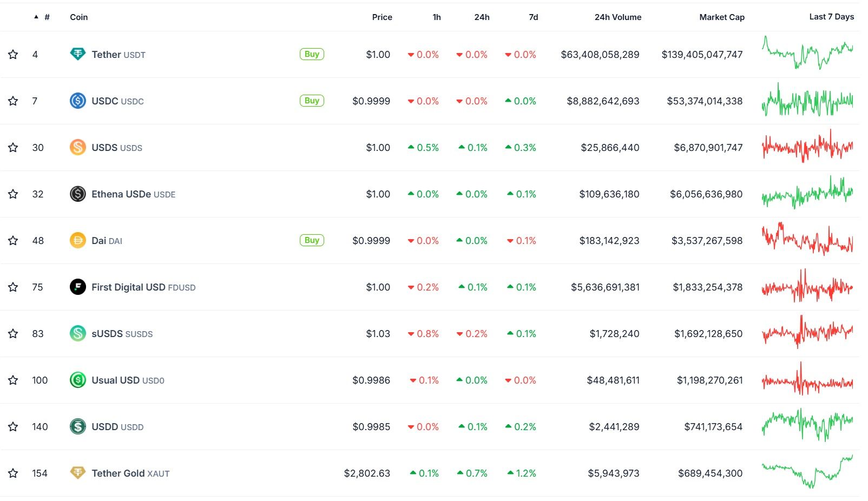Click 24h volume $63,408,058,289
The width and height of the screenshot is (868, 501).
click(x=600, y=55)
